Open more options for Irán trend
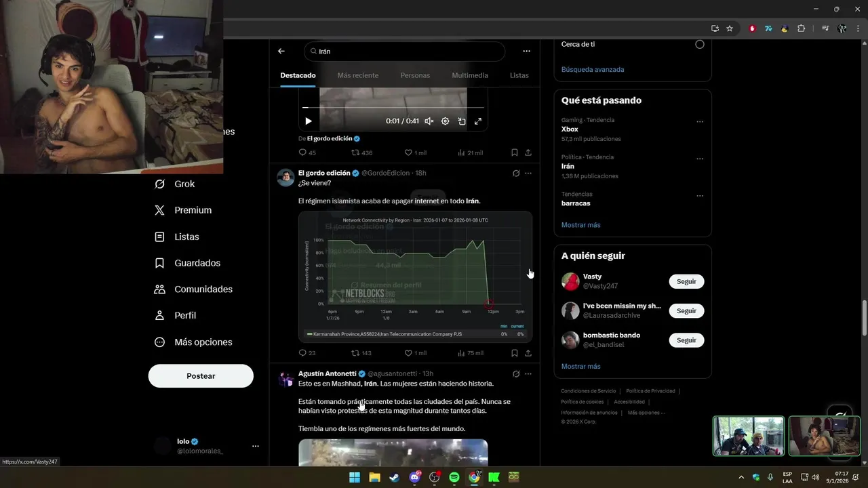The image size is (868, 488). click(700, 159)
